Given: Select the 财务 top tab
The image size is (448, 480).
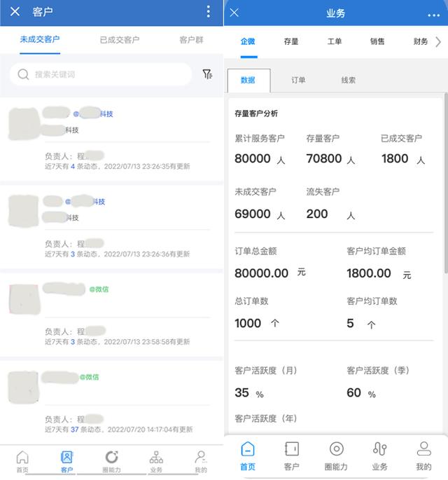Looking at the screenshot, I should click(x=421, y=41).
